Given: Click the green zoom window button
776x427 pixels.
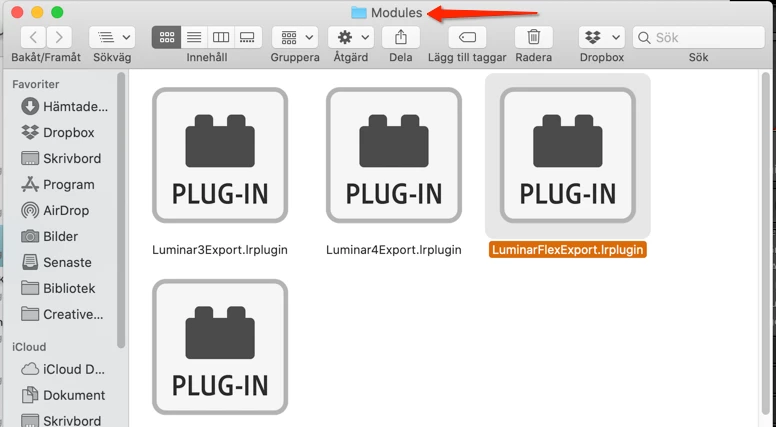Looking at the screenshot, I should pyautogui.click(x=57, y=12).
